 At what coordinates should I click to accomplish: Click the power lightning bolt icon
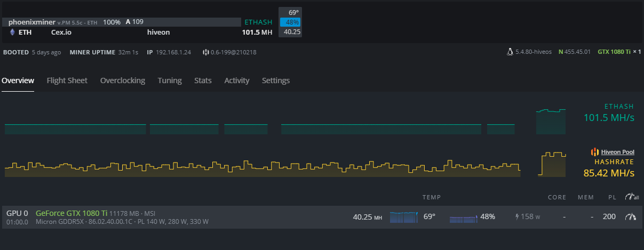click(516, 217)
